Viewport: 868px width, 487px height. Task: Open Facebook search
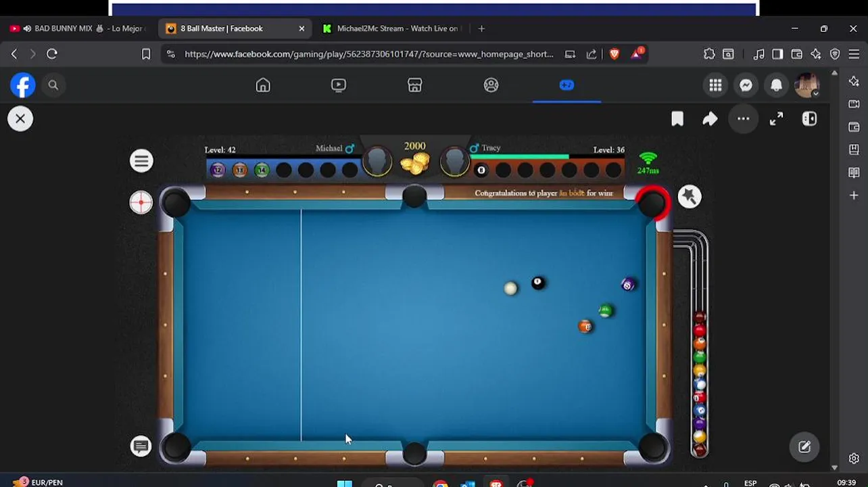[53, 85]
